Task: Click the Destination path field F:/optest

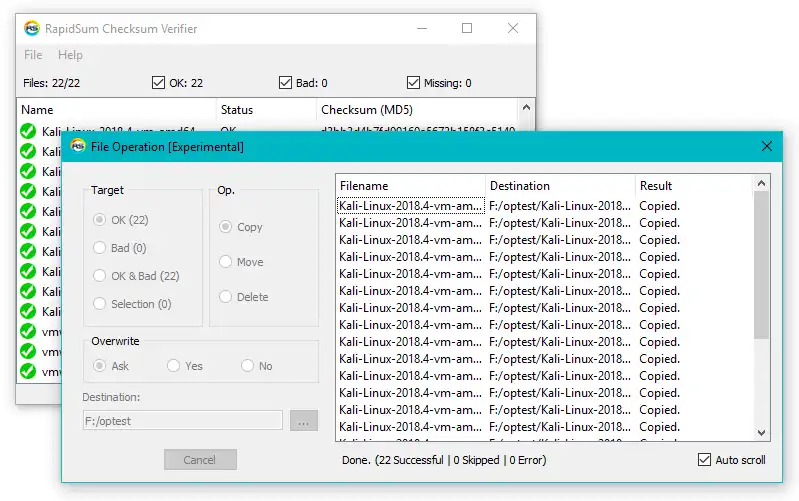Action: click(x=182, y=421)
